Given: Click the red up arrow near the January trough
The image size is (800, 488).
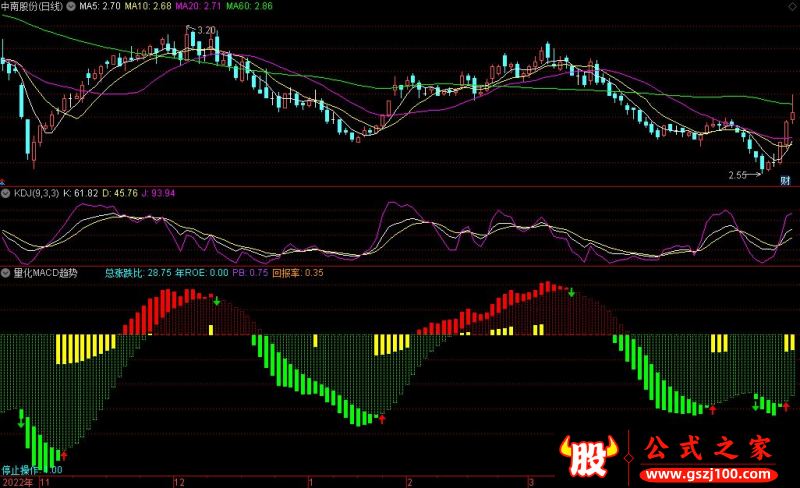Looking at the screenshot, I should [x=381, y=419].
